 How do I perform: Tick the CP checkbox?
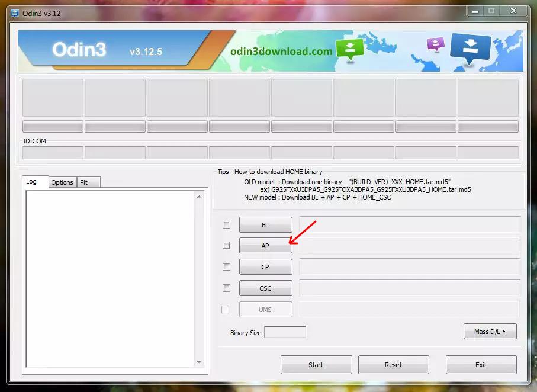pos(226,266)
